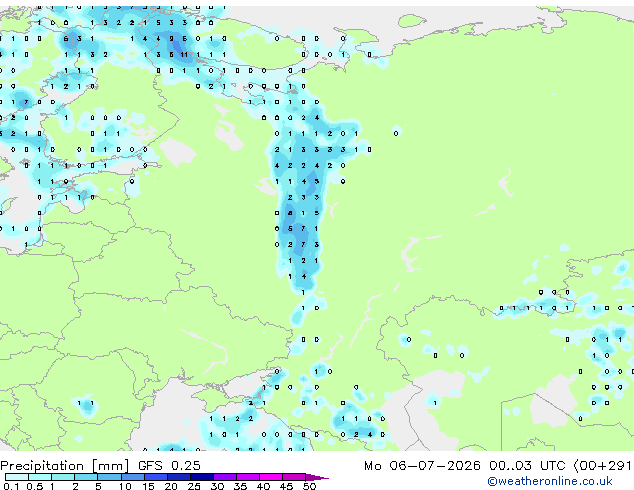Image resolution: width=634 pixels, height=490 pixels.
Task: Click the legend label '20'
Action: pos(171,486)
